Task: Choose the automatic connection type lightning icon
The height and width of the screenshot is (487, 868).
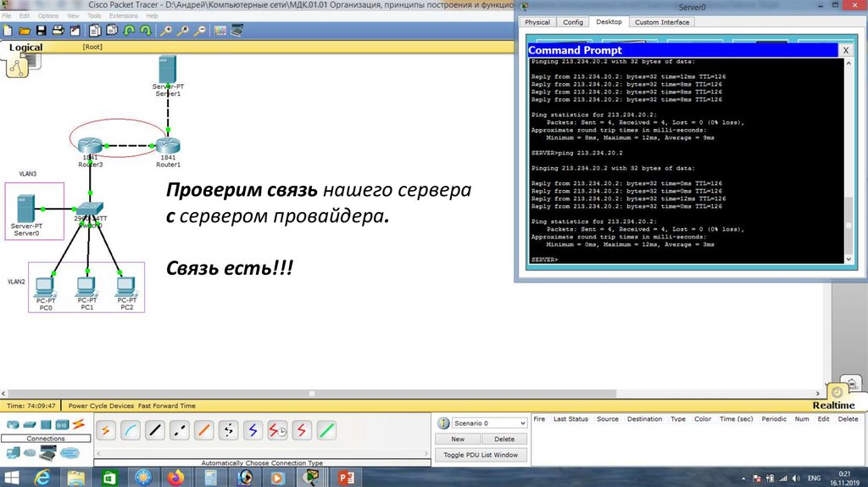Action: point(105,430)
